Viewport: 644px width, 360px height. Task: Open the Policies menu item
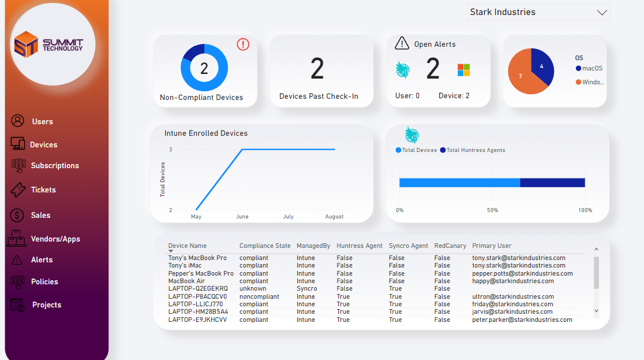[x=44, y=282]
